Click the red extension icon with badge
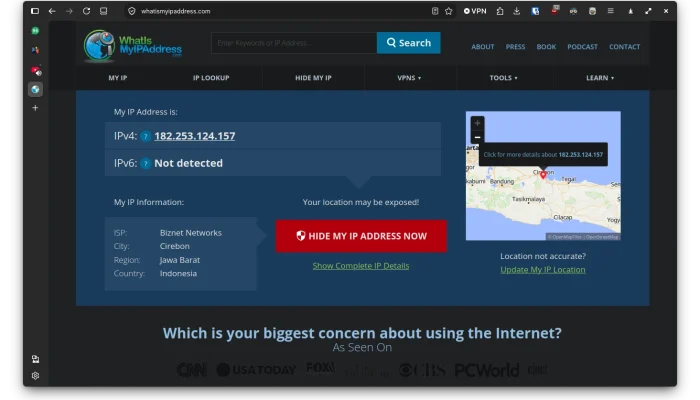 (554, 10)
